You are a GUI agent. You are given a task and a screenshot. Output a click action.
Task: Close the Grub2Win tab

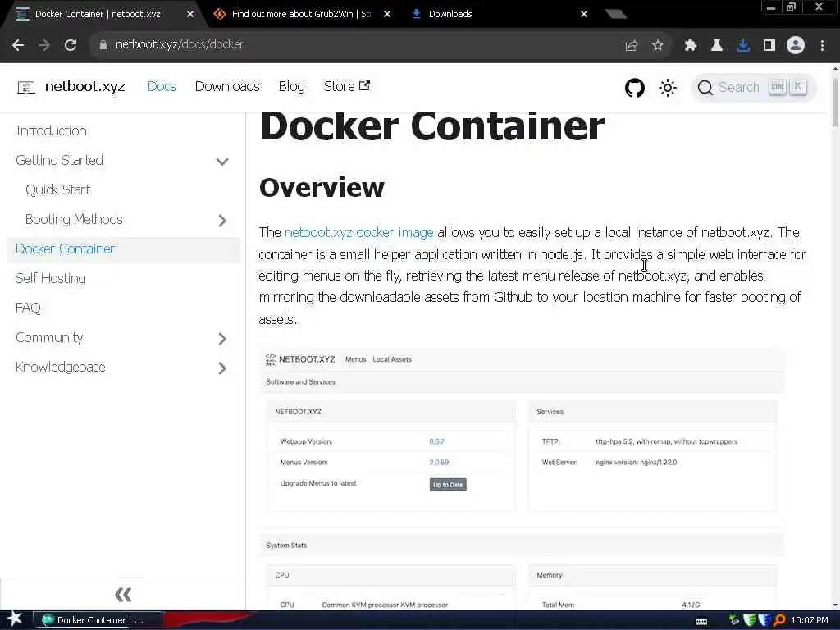click(x=387, y=15)
